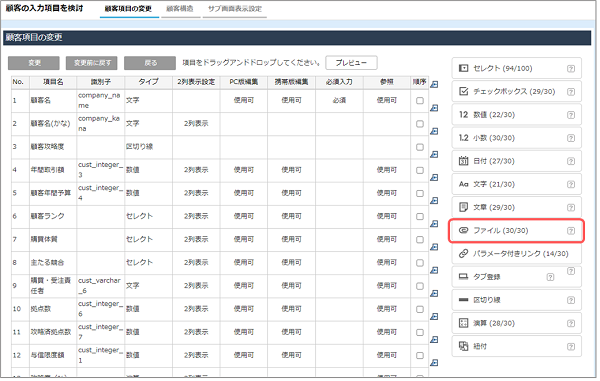This screenshot has height=381, width=600.
Task: Click the 2列表示設定 column header
Action: [196, 82]
